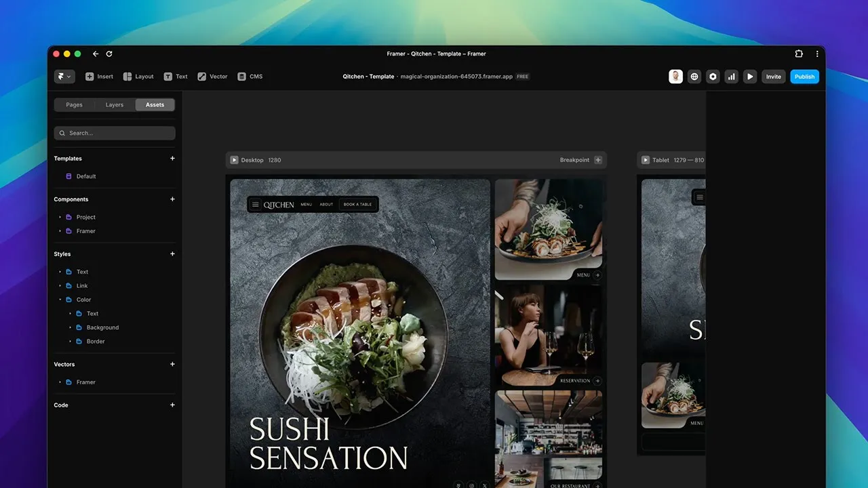Click the Qitchen - Template project title

368,77
